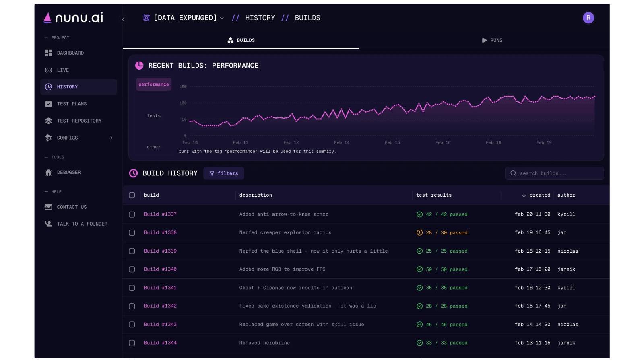Click the warning icon for 28 / 30 passed
The image size is (644, 362).
coord(419,232)
